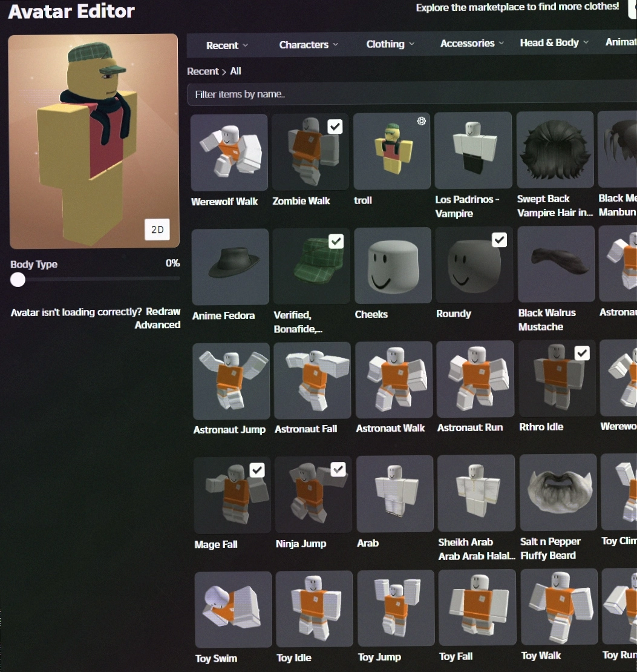Select the Werewolf Walk animation item

229,152
